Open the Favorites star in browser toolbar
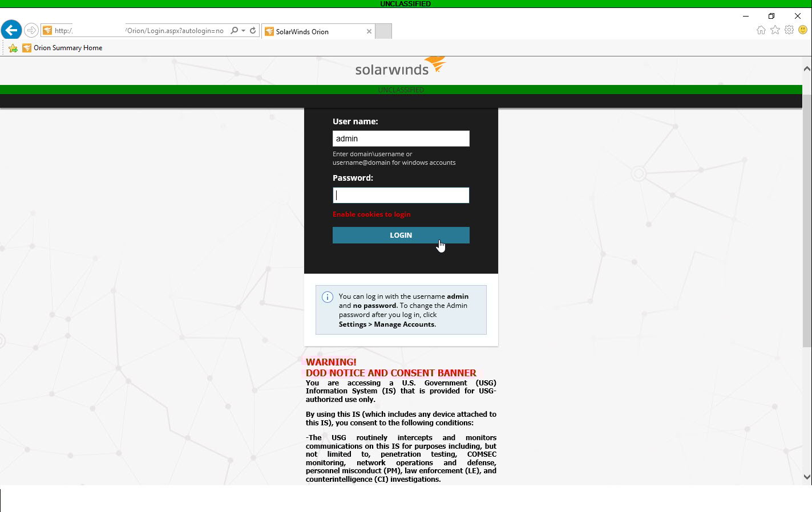The width and height of the screenshot is (812, 512). pos(775,30)
